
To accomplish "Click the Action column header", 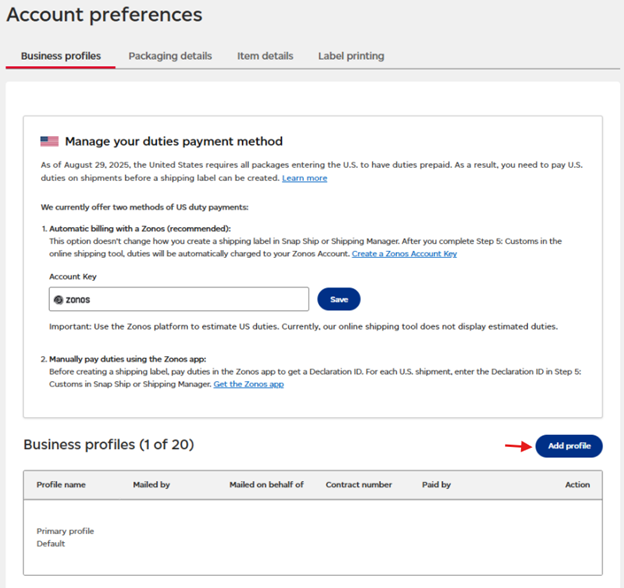I will pyautogui.click(x=577, y=485).
